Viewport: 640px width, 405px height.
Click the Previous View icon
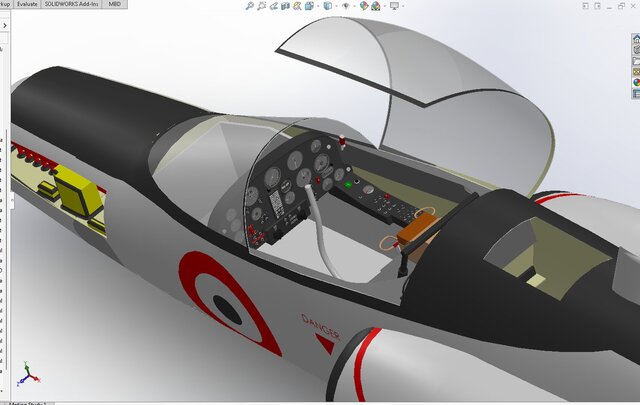point(273,6)
